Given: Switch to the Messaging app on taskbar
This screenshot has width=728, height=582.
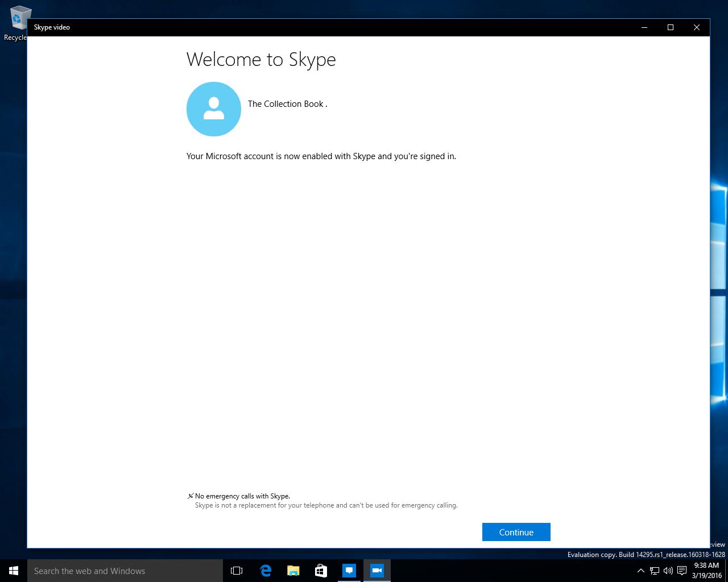Looking at the screenshot, I should 349,571.
